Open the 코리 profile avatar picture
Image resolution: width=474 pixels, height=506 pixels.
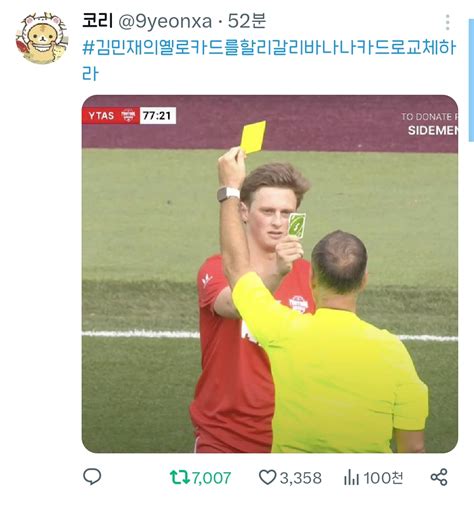[x=42, y=38]
